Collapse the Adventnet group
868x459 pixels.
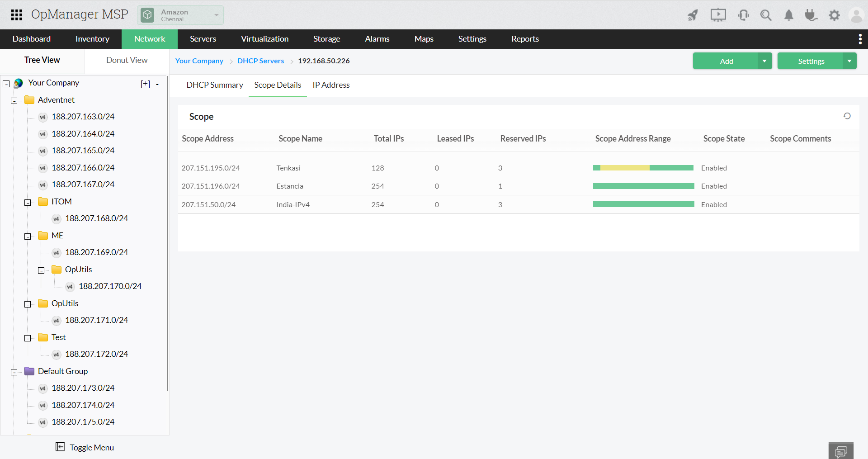[x=14, y=101]
